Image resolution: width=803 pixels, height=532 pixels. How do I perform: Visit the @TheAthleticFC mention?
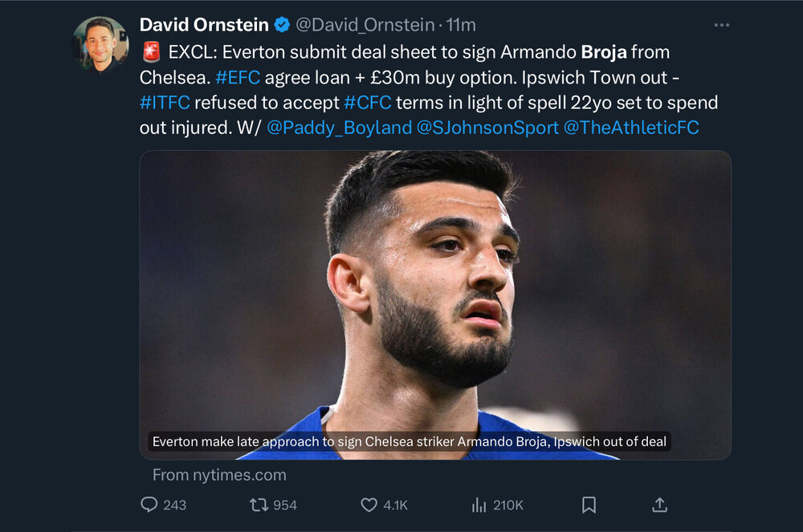point(631,128)
